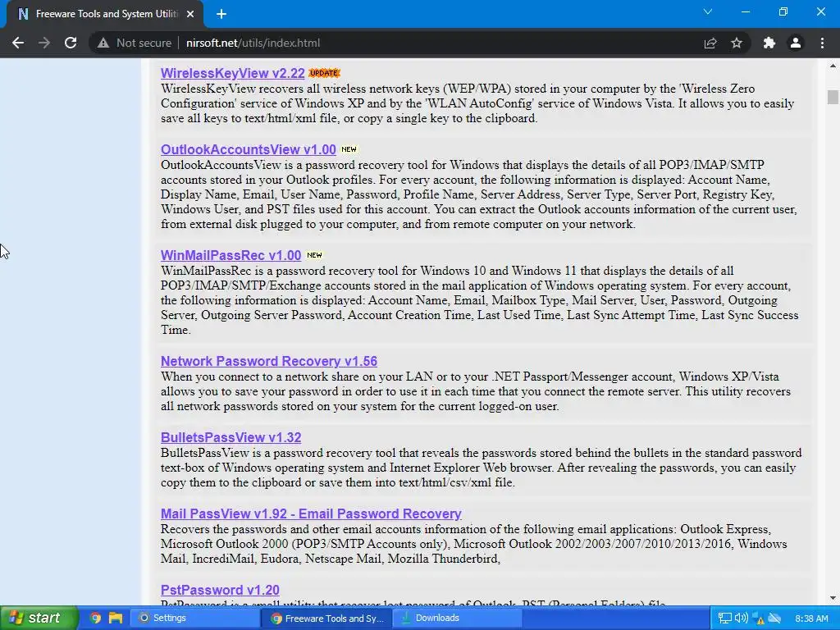Restore down the Chrome window
The image size is (840, 630).
[x=783, y=11]
